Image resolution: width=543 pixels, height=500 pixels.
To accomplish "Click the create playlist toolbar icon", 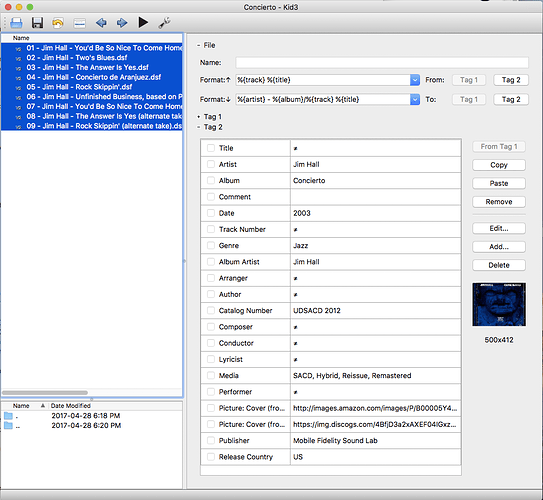I will tap(80, 23).
